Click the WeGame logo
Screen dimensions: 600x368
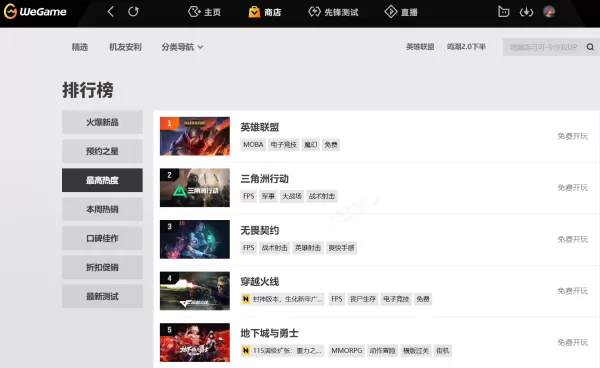click(35, 11)
